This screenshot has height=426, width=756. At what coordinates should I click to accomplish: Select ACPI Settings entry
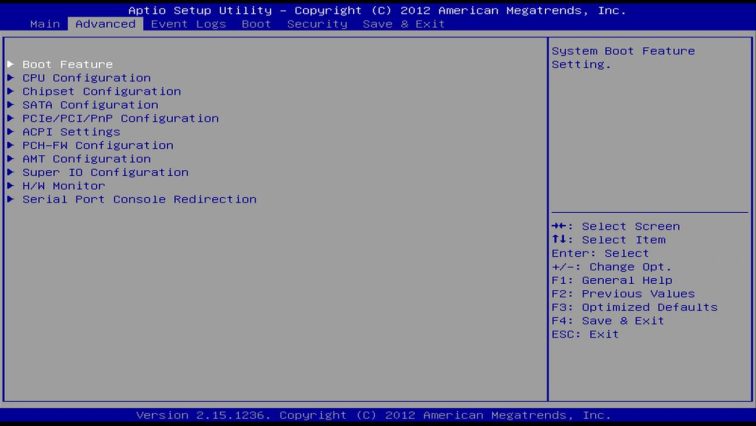(71, 132)
